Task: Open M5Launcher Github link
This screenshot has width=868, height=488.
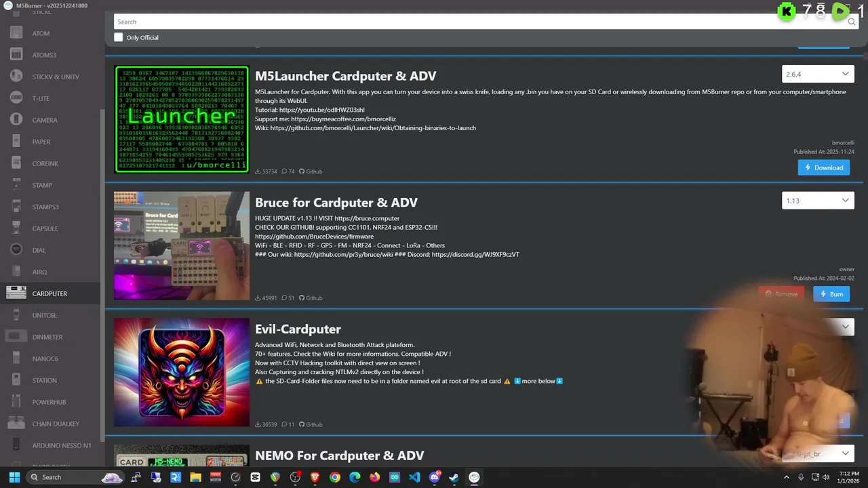Action: coord(311,171)
